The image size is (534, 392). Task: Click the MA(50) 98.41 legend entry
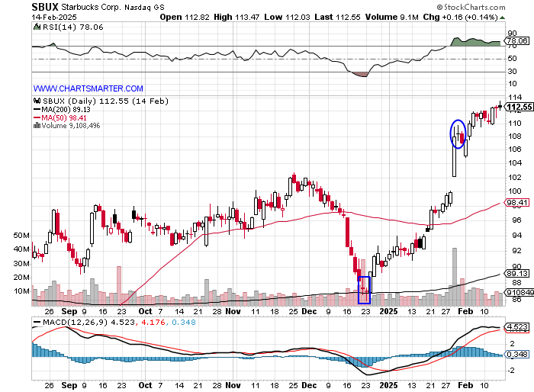(x=60, y=118)
